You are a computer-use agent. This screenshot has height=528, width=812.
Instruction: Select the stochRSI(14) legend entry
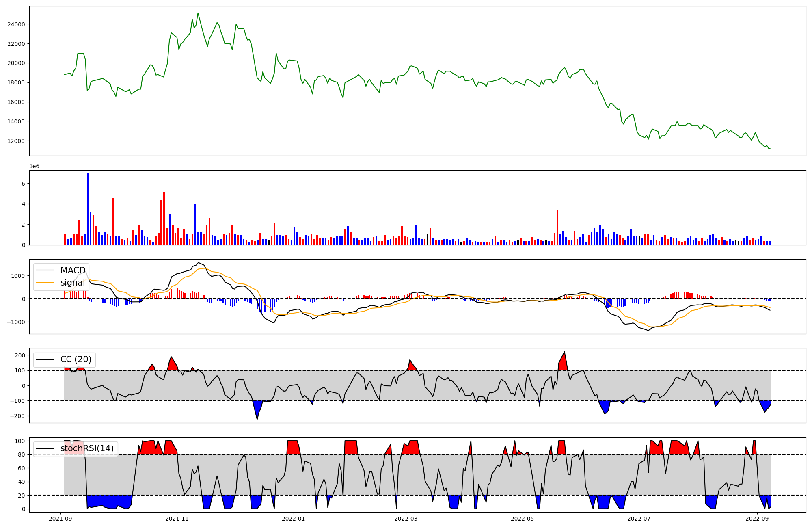pyautogui.click(x=87, y=448)
